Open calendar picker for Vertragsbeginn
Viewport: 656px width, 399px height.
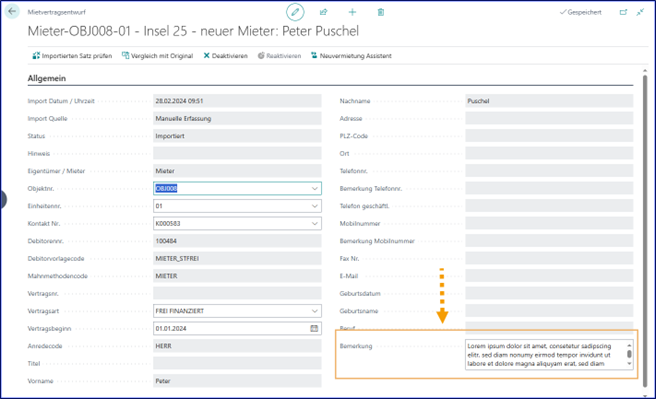coord(314,328)
